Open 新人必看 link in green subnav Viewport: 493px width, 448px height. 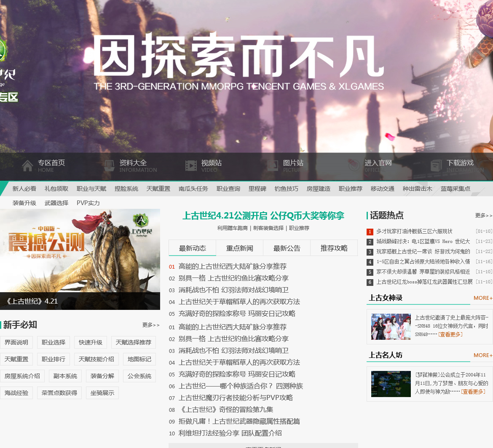click(x=24, y=189)
